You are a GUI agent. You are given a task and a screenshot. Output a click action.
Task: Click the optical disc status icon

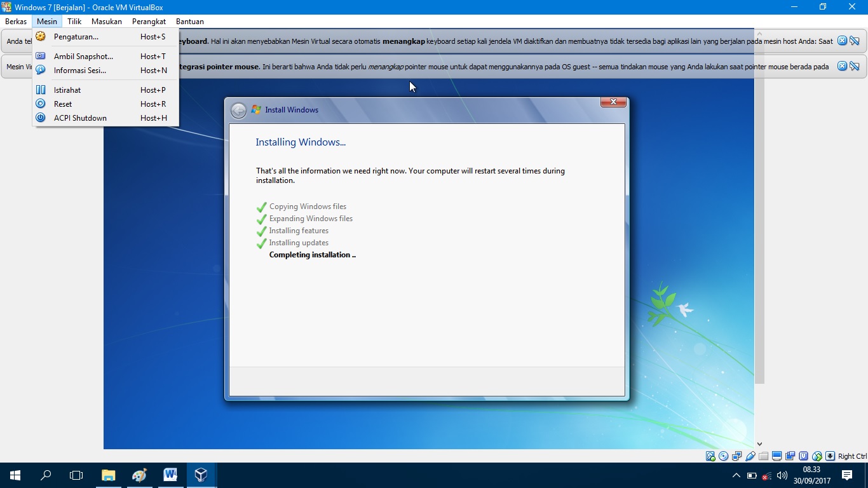point(724,456)
